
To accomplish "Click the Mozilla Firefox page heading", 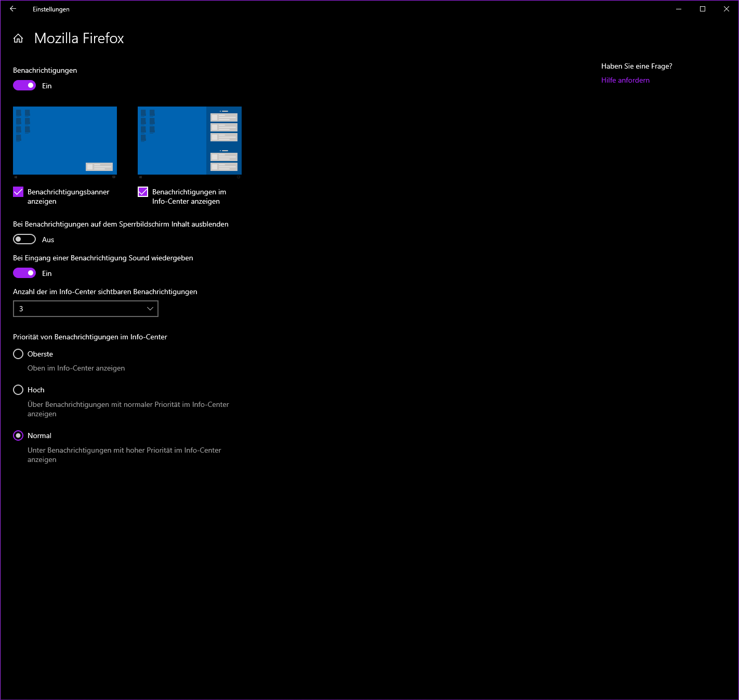I will [x=79, y=38].
